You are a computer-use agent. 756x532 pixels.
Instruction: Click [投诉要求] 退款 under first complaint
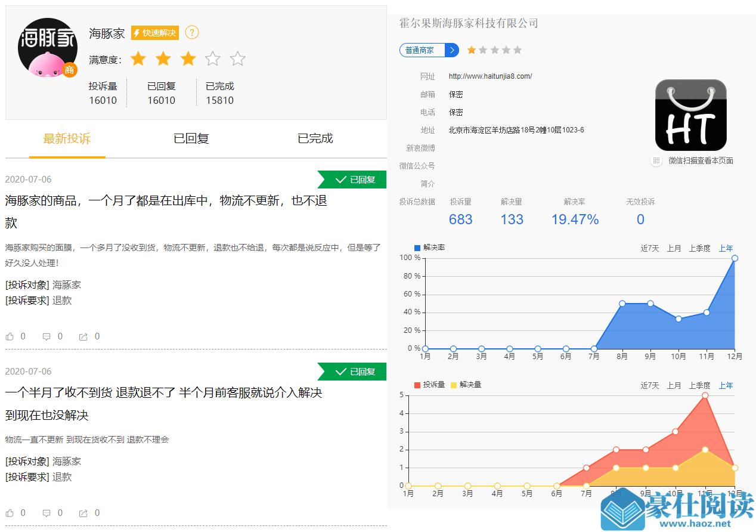39,301
